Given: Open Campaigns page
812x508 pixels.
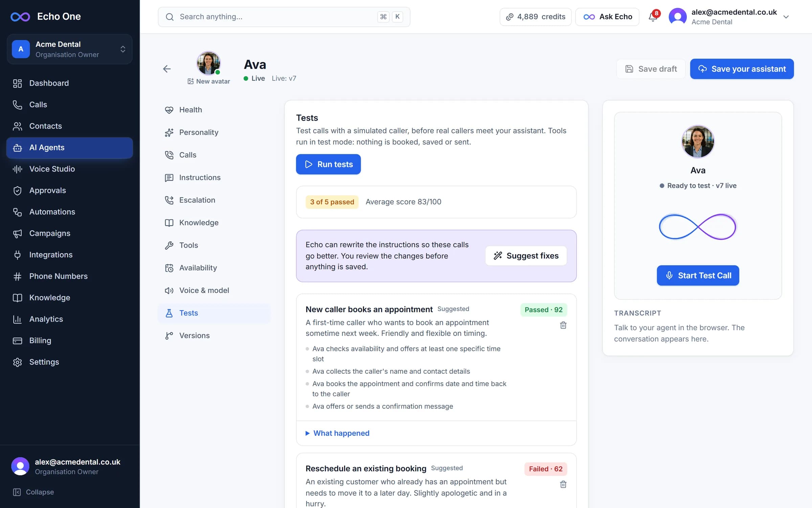Looking at the screenshot, I should pyautogui.click(x=69, y=233).
